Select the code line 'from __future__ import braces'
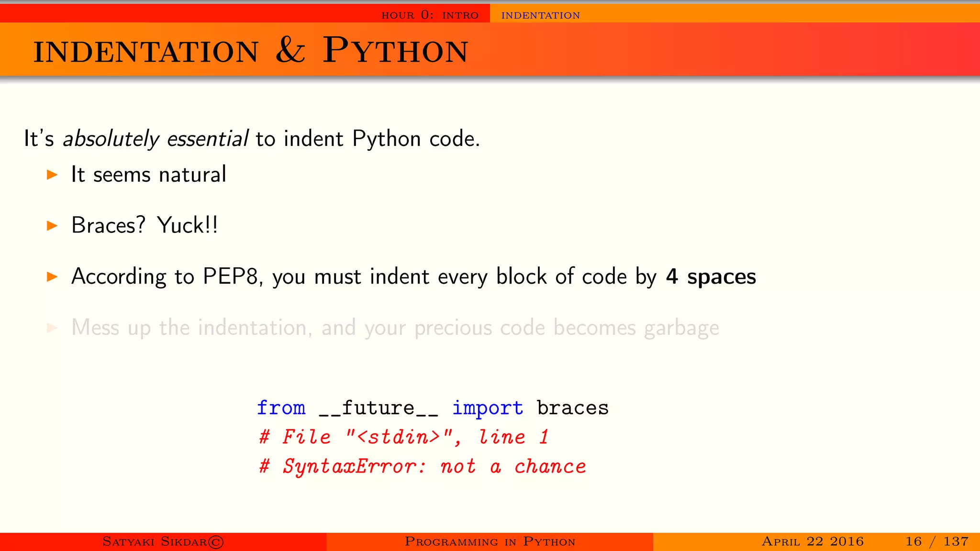This screenshot has width=980, height=551. (x=433, y=408)
